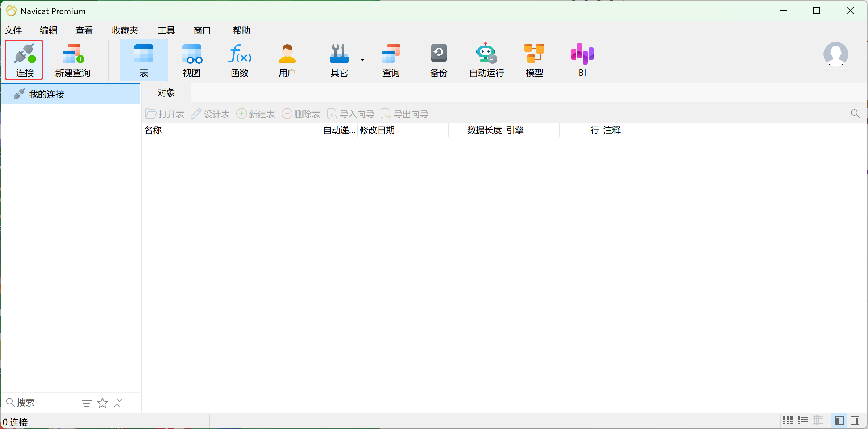Open the 查看 menu
This screenshot has height=429, width=868.
coord(84,30)
